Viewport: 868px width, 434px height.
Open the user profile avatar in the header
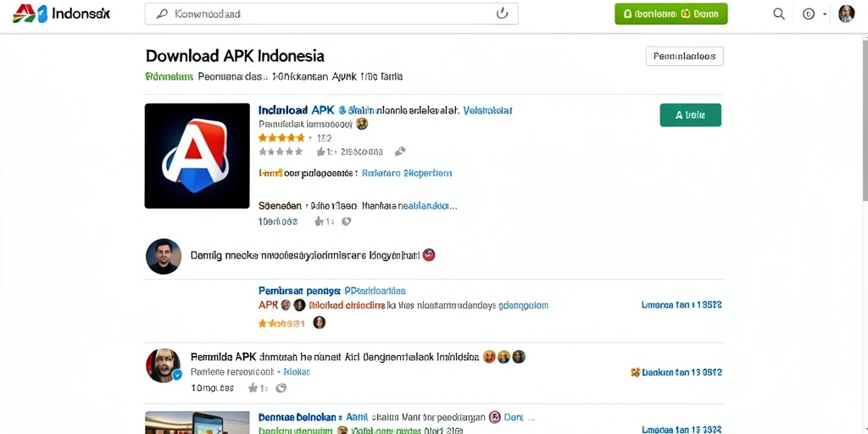pos(847,14)
